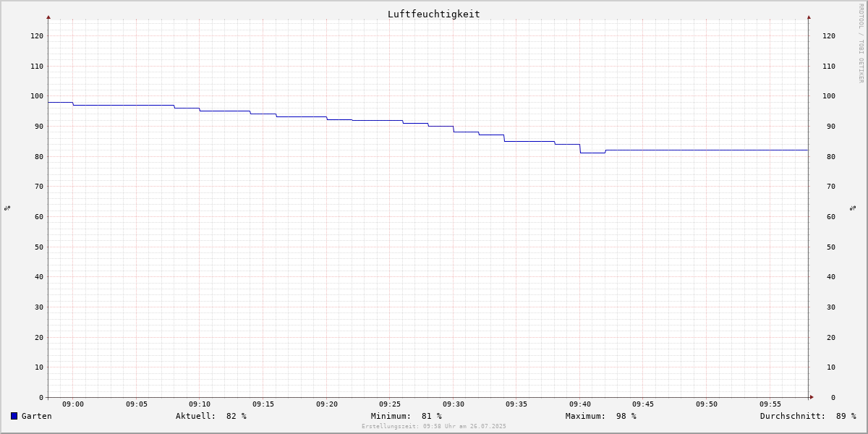The height and width of the screenshot is (434, 868).
Task: Click the 09:50 time axis label
Action: tap(707, 404)
